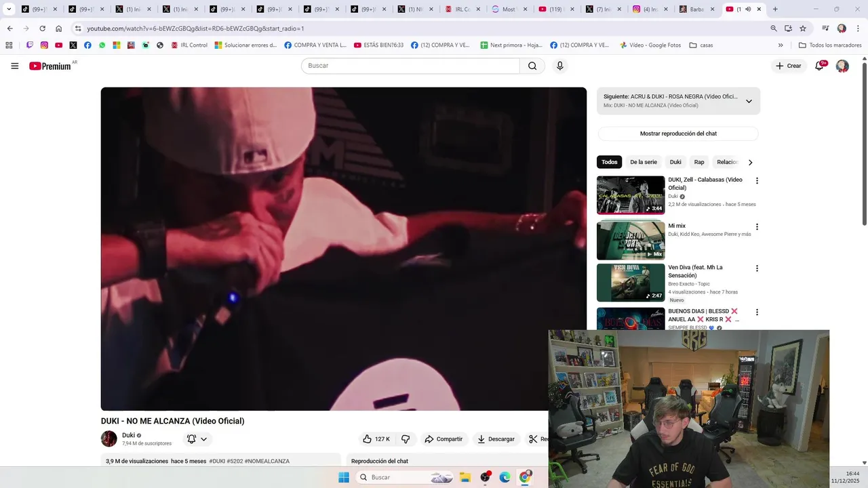Go back in browser history
Viewport: 868px width, 488px height.
tap(9, 28)
